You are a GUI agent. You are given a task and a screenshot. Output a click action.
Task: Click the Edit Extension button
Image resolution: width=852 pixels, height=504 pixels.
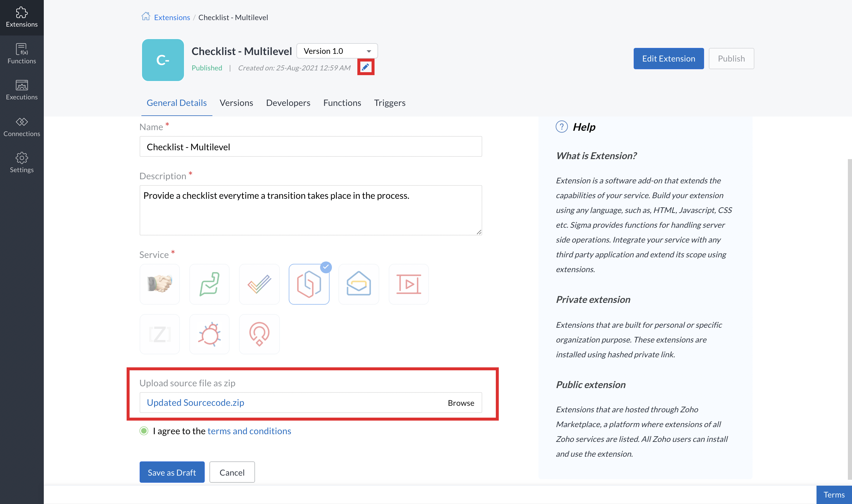(x=668, y=58)
